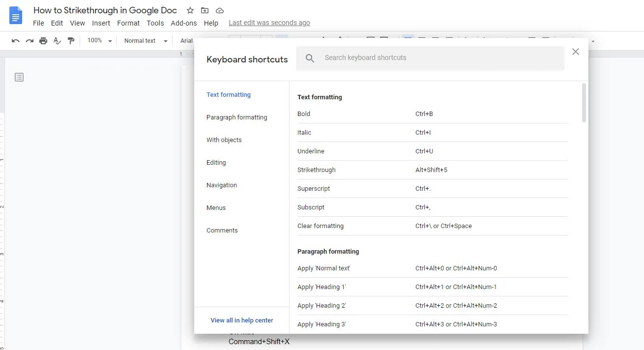Open 'Last edit was seconds ago' link
This screenshot has height=350, width=644.
click(269, 23)
